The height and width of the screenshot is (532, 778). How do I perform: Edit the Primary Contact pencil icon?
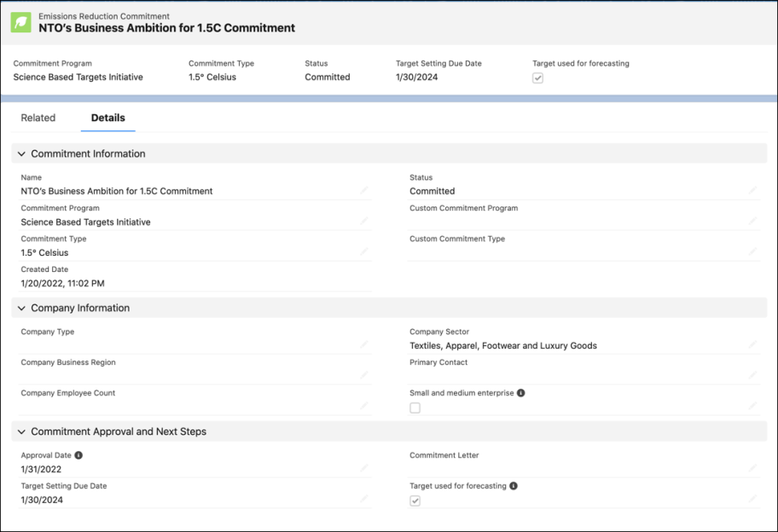(x=752, y=375)
